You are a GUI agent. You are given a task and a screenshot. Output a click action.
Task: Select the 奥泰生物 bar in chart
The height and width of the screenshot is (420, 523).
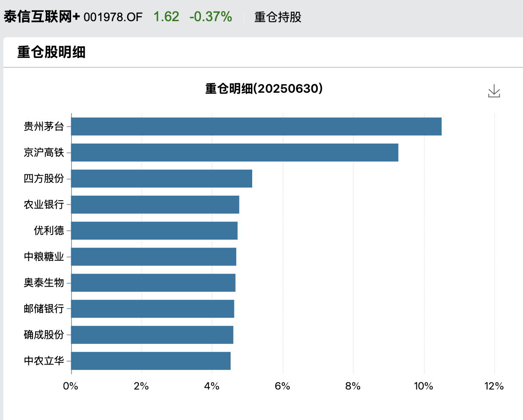click(153, 283)
